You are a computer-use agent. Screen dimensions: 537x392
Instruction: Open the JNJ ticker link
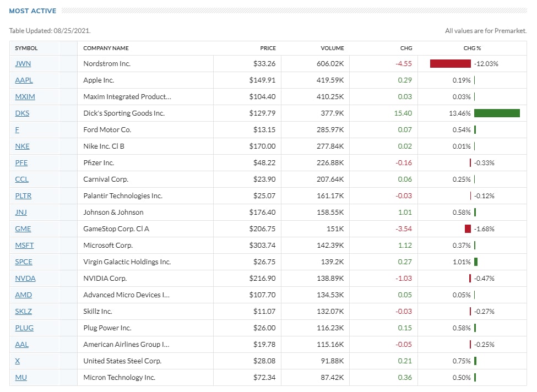[x=21, y=213]
